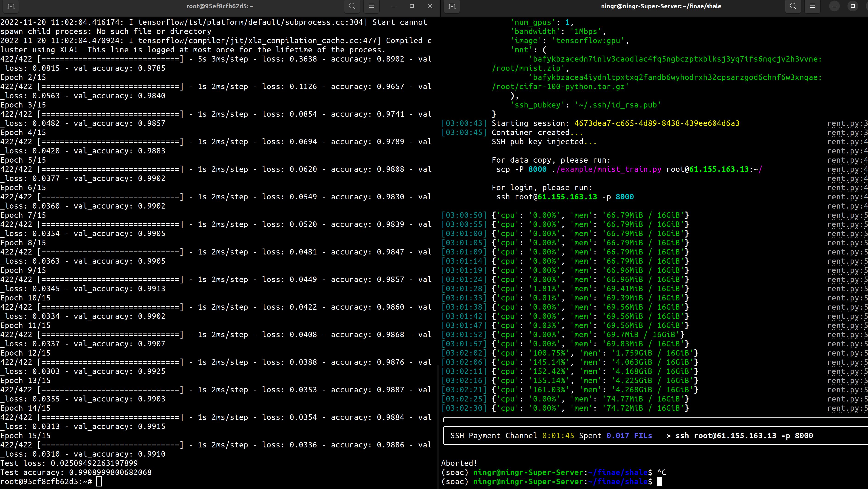This screenshot has height=489, width=868.
Task: Click './example/mnist_train.py' path in scp command
Action: [x=607, y=169]
